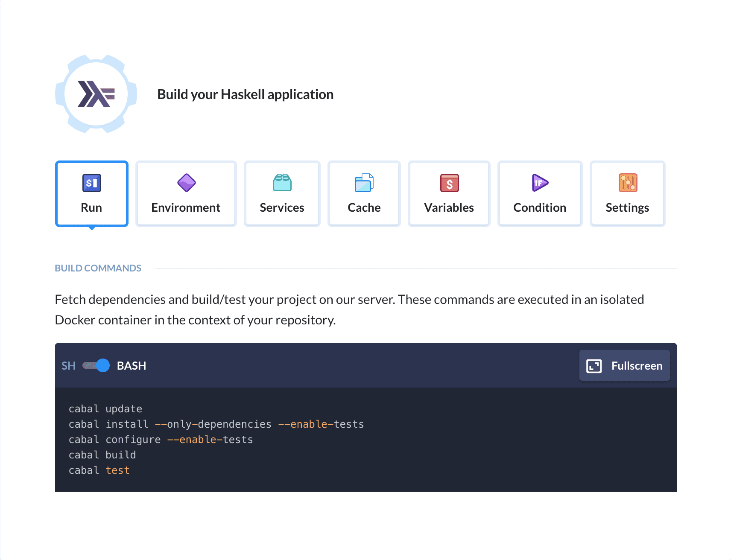The height and width of the screenshot is (560, 731).
Task: Click the Condition play-arrow icon
Action: coord(539,183)
